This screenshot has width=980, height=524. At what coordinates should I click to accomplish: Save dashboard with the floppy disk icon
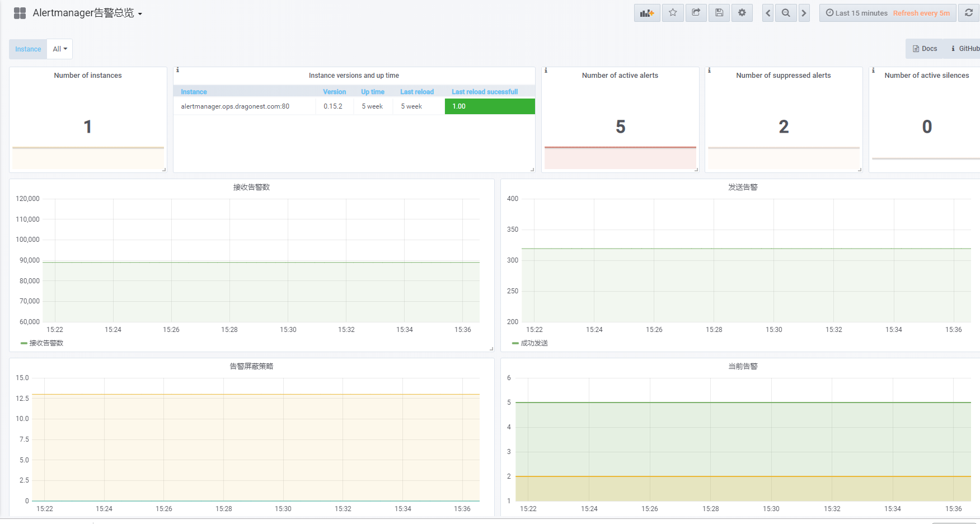pyautogui.click(x=719, y=13)
